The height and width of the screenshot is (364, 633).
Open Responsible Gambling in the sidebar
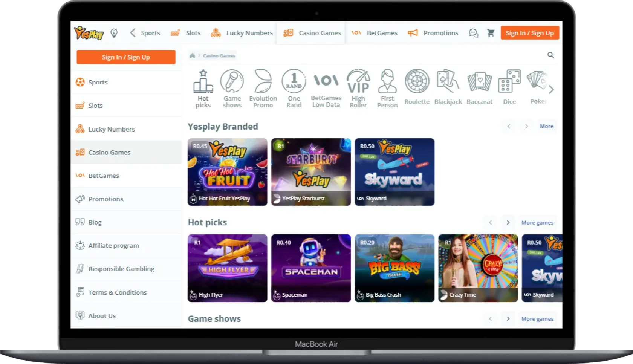(x=126, y=269)
